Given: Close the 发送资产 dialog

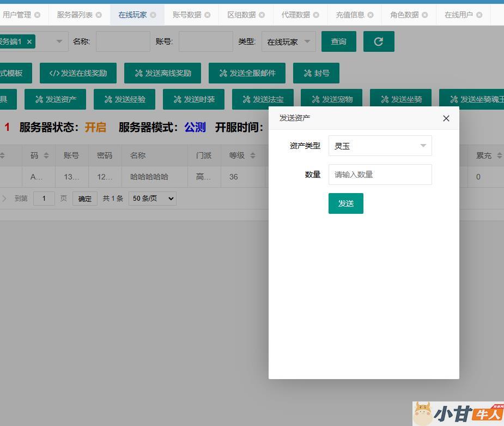Looking at the screenshot, I should point(446,118).
